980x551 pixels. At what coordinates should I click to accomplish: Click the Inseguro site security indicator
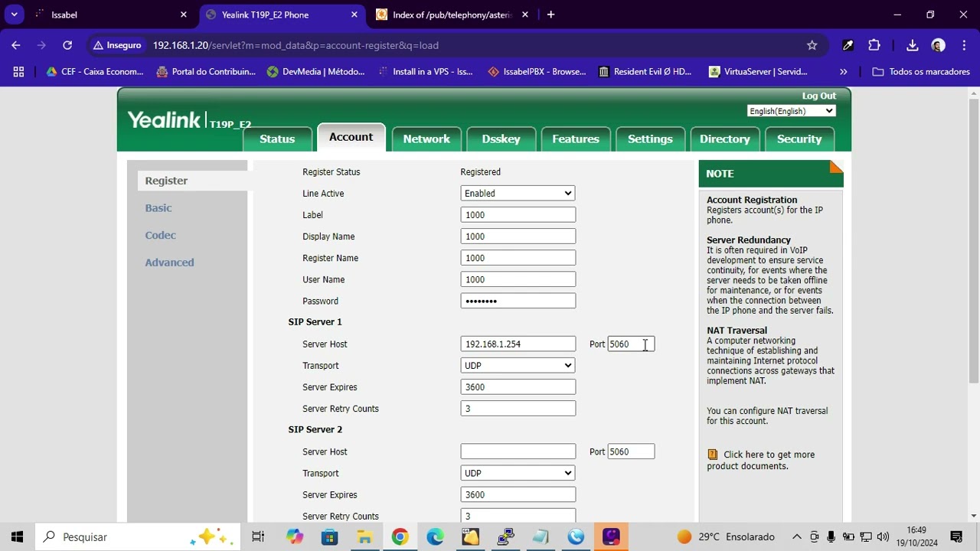point(117,45)
